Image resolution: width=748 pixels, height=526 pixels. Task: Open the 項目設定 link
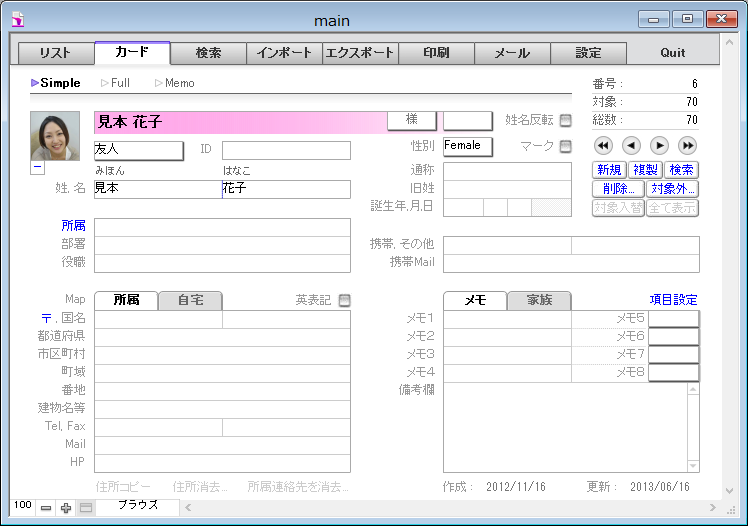(x=673, y=300)
